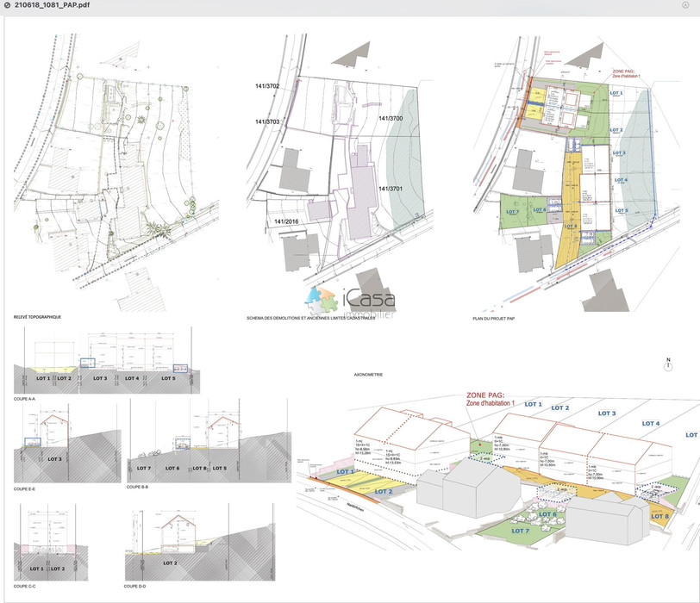700x603 pixels.
Task: Click the RELEVÉ TOPOGRAPHIQUE caption
Action: click(37, 317)
